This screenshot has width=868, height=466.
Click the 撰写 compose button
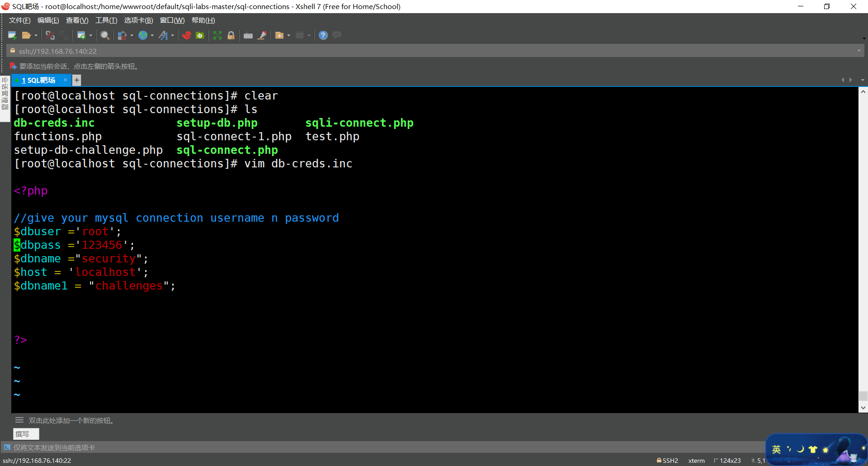[x=26, y=434]
